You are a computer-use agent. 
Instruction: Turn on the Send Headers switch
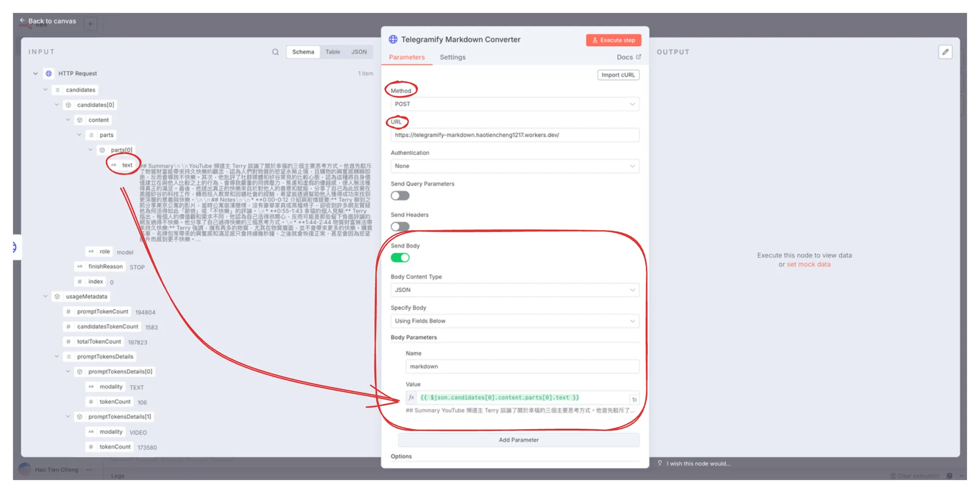pyautogui.click(x=400, y=226)
